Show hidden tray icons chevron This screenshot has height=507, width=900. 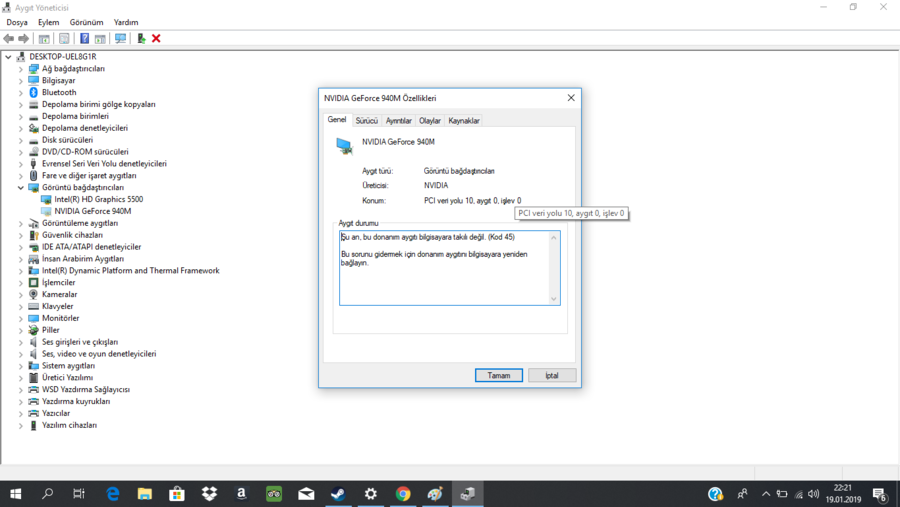point(766,494)
